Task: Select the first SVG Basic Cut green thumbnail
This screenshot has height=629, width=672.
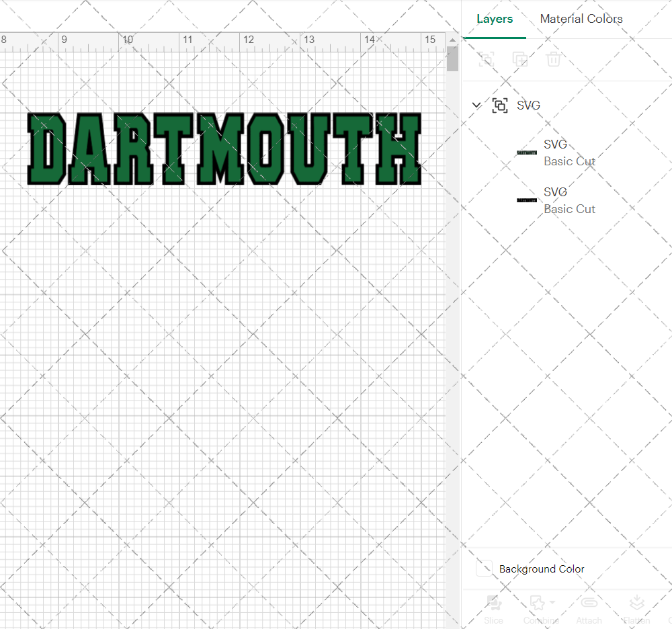Action: (527, 153)
